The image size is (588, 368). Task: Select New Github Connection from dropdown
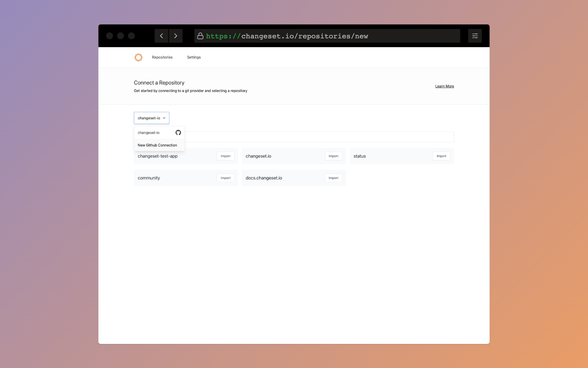tap(157, 145)
